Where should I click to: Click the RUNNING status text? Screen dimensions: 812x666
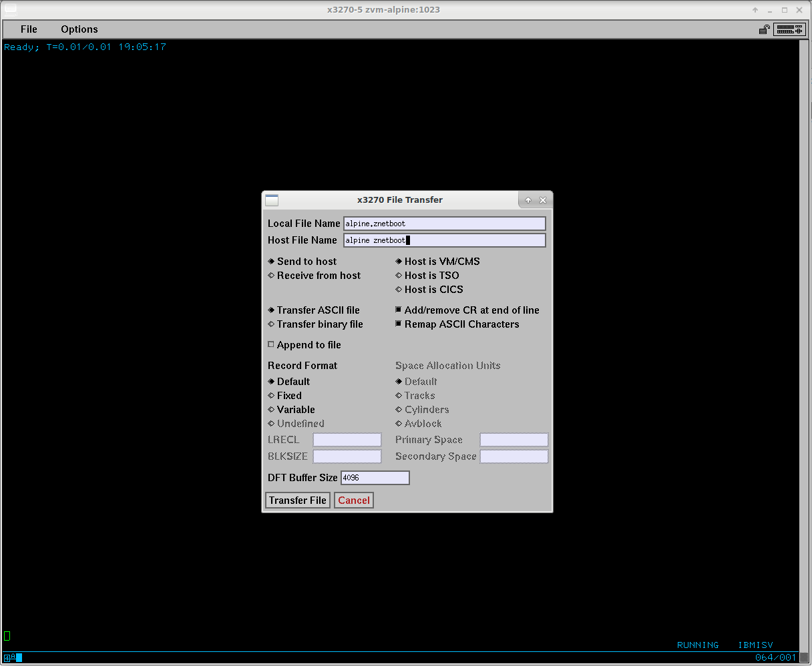pyautogui.click(x=698, y=645)
